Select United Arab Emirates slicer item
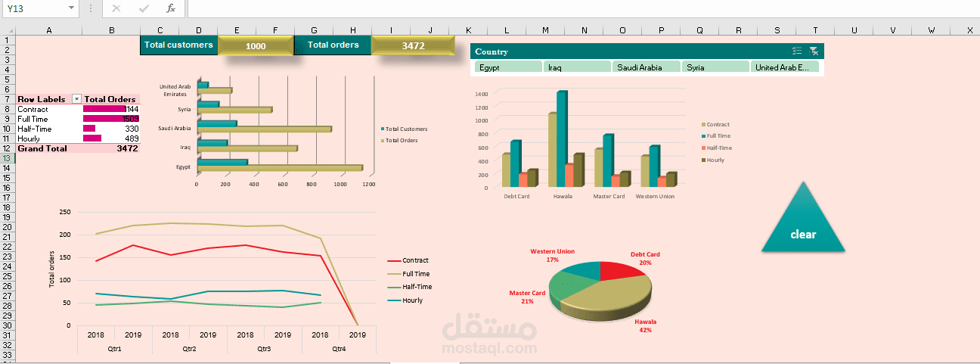980x364 pixels. click(785, 67)
